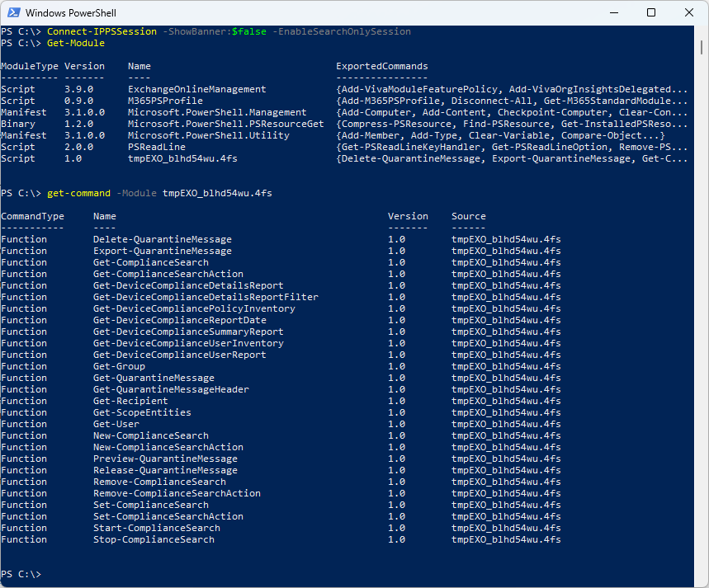Click Microsoft.PowerShell.PSResourceGet module name
This screenshot has width=709, height=588.
[x=225, y=124]
